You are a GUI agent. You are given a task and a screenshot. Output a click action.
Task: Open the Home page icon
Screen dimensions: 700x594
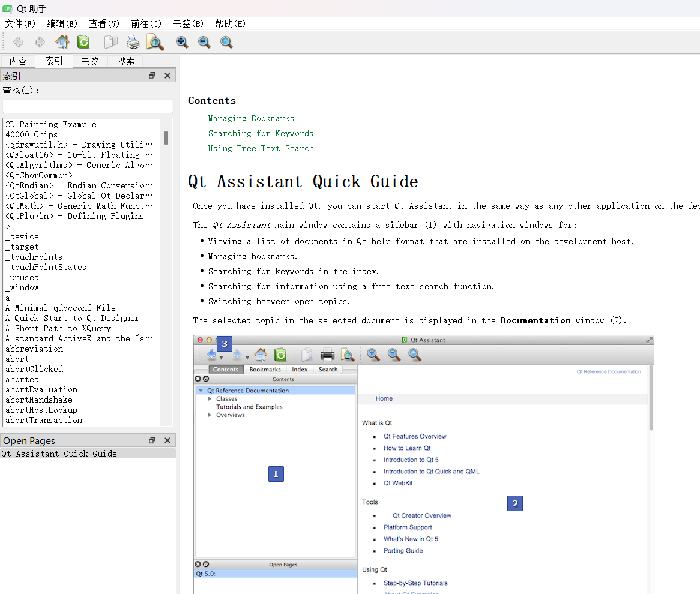pos(62,42)
